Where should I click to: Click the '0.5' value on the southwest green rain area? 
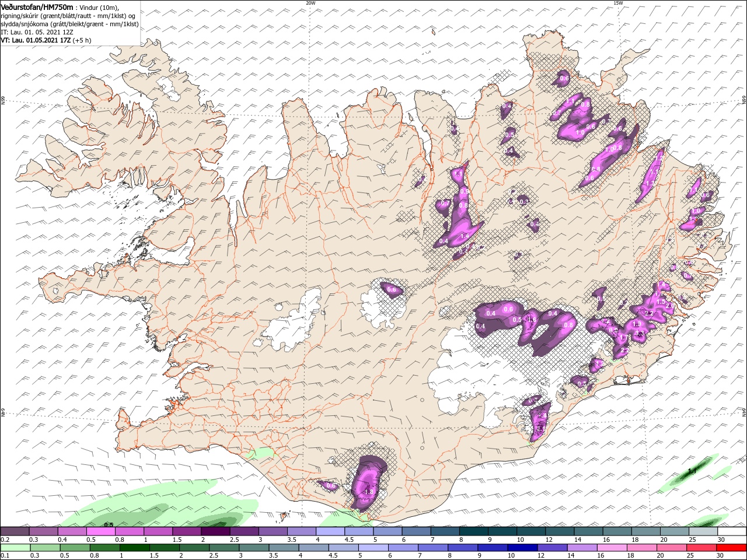click(x=109, y=524)
